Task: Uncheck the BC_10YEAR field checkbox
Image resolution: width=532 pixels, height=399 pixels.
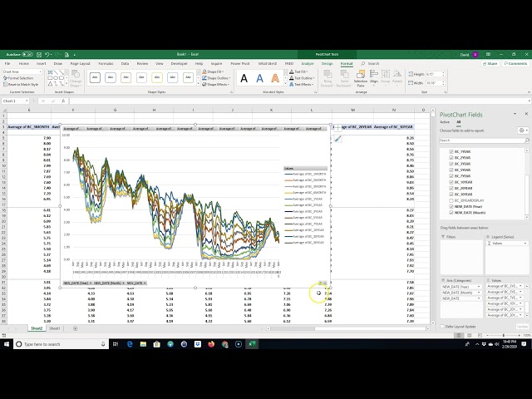Action: [x=451, y=182]
